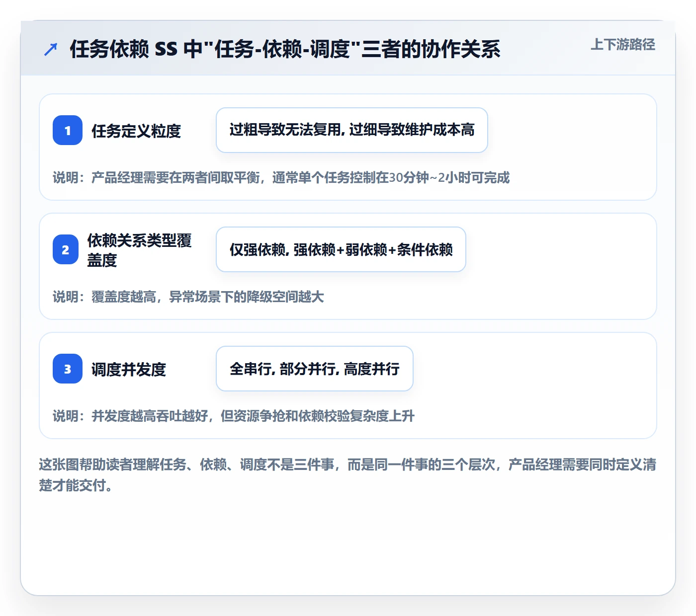Select the 仅强依赖, 强依赖+弱依赖+条件依赖 box

(x=341, y=249)
